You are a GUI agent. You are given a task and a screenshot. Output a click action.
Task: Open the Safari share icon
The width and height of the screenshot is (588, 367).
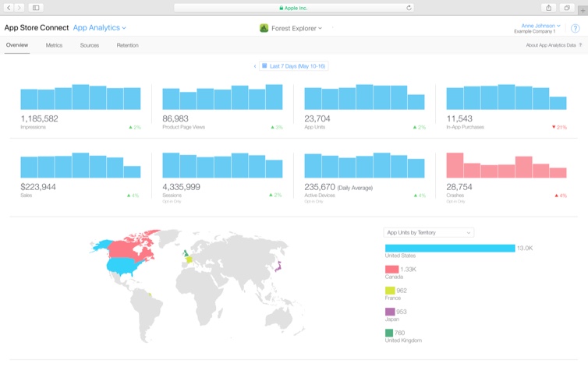pyautogui.click(x=548, y=8)
